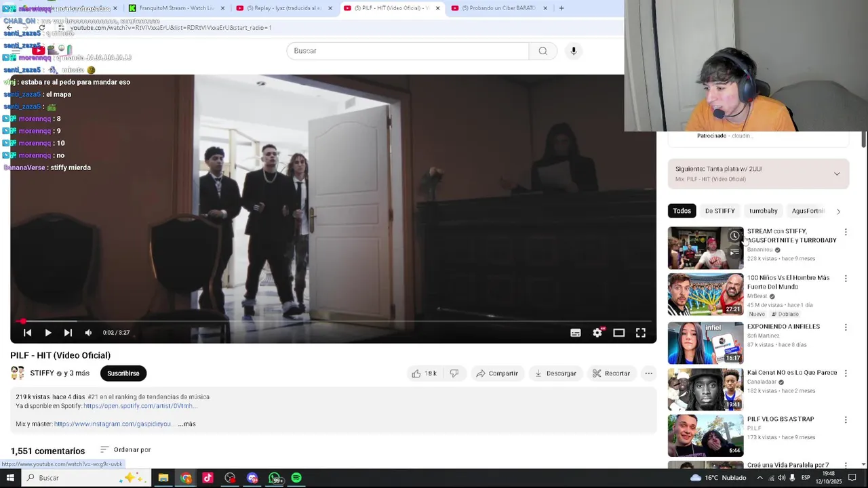868x488 pixels.
Task: Open video player settings gear
Action: coord(597,333)
